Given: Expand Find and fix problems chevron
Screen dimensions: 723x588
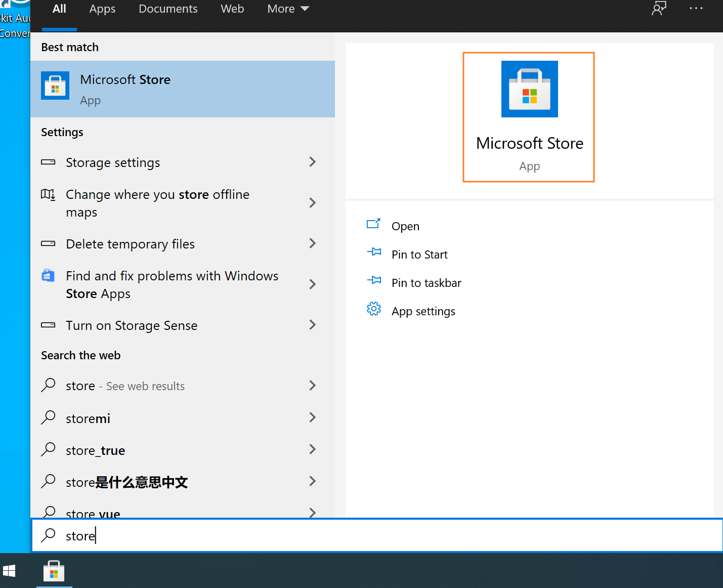Looking at the screenshot, I should [313, 284].
